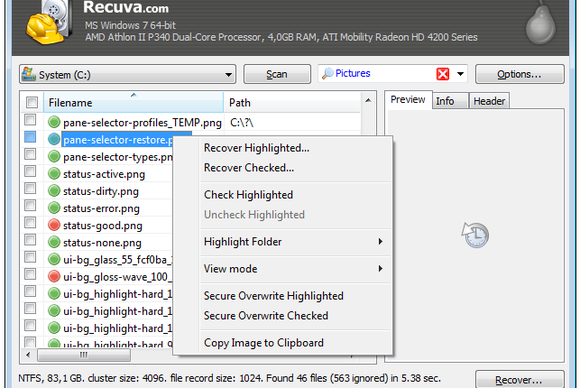The height and width of the screenshot is (388, 580).
Task: Check the box for status-active.png
Action: [x=30, y=171]
